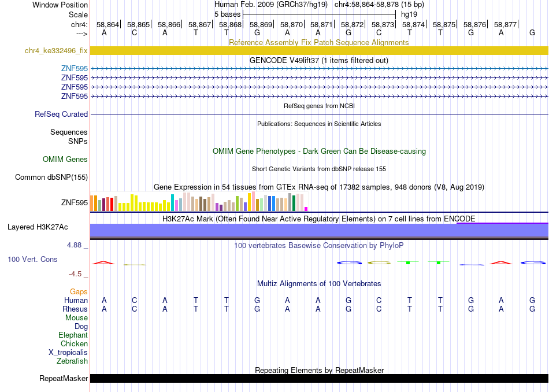Viewport: 549px width, 392px height.
Task: Click the magenta last GTEx expression bar
Action: (x=306, y=209)
